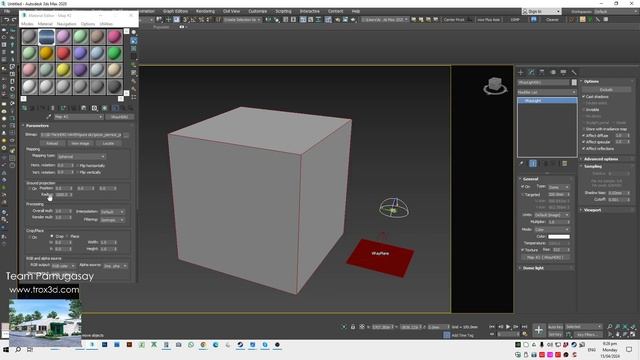This screenshot has height=360, width=640.
Task: Click Go to End playback button
Action: pos(524,327)
